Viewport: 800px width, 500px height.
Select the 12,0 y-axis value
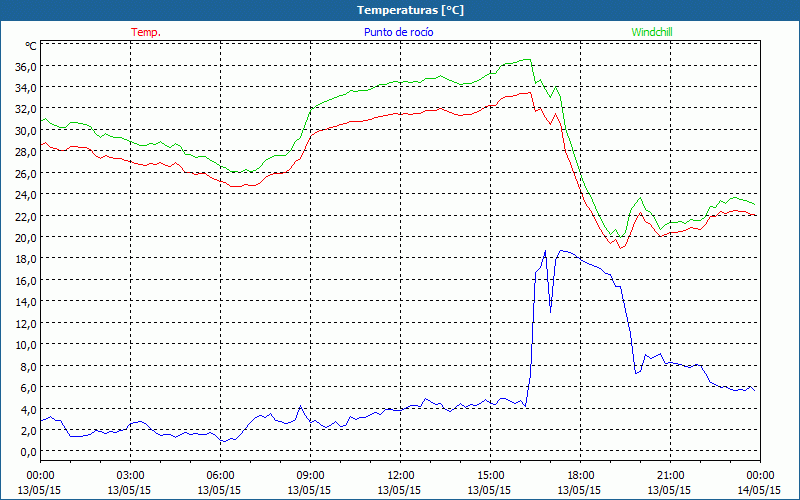[x=26, y=323]
